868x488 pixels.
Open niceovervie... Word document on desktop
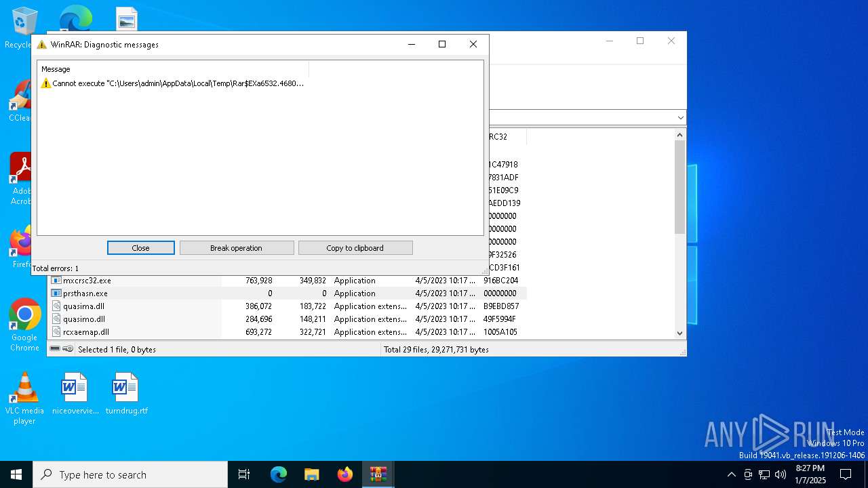[x=75, y=393]
